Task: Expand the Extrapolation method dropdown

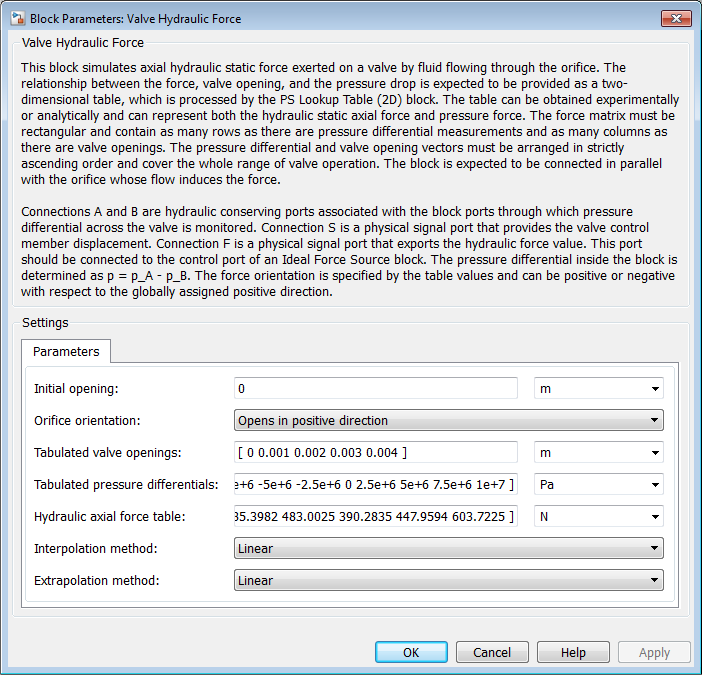Action: 448,581
